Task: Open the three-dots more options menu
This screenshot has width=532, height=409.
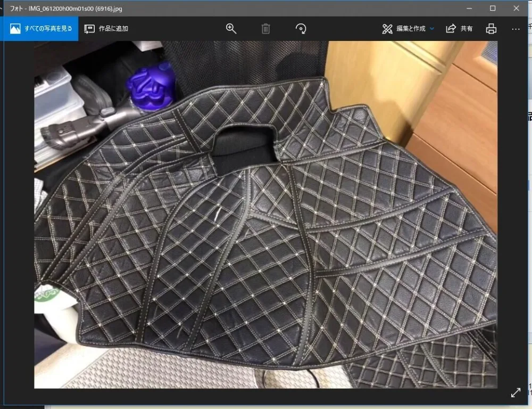Action: click(516, 29)
